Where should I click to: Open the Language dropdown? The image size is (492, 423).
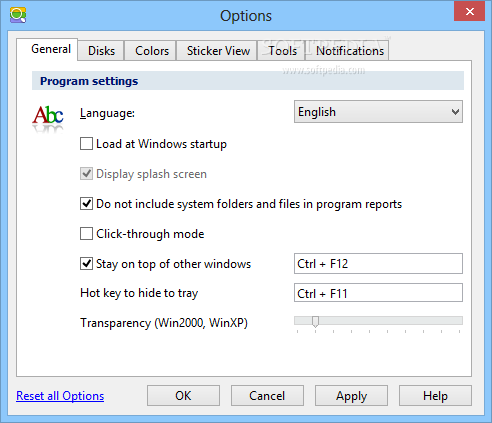click(378, 112)
